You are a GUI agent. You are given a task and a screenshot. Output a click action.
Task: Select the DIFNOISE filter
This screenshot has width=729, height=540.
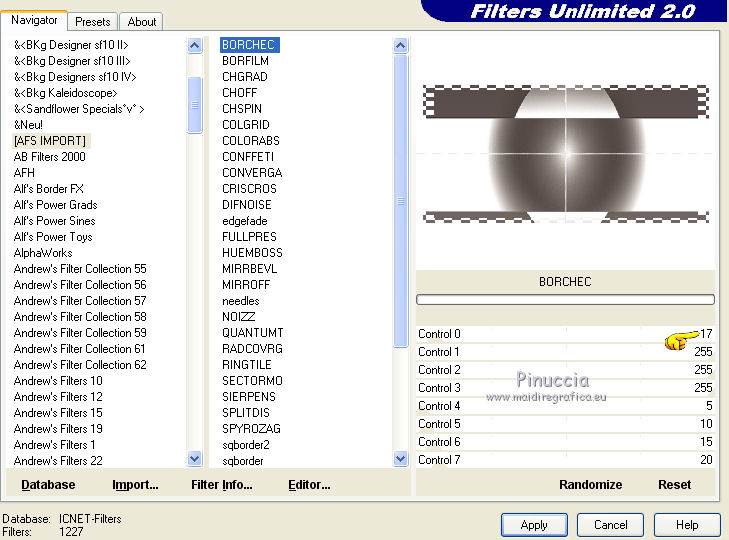coord(246,205)
